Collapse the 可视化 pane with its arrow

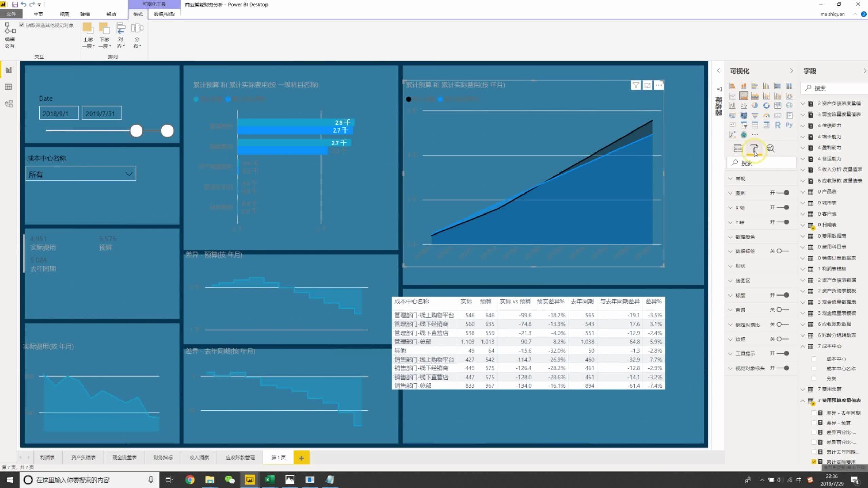(791, 71)
